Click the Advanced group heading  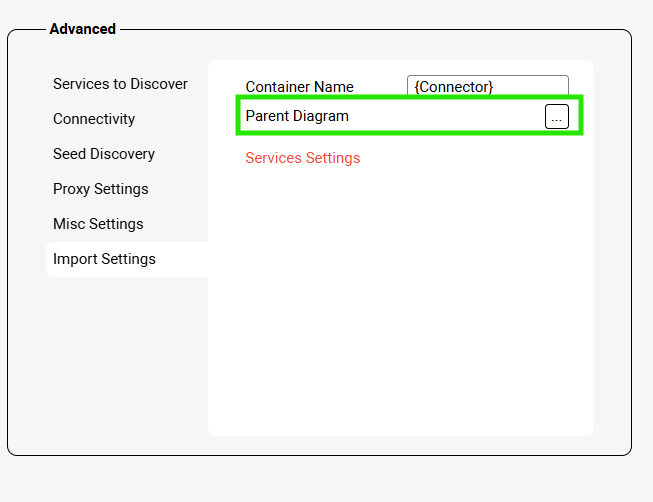click(x=82, y=29)
